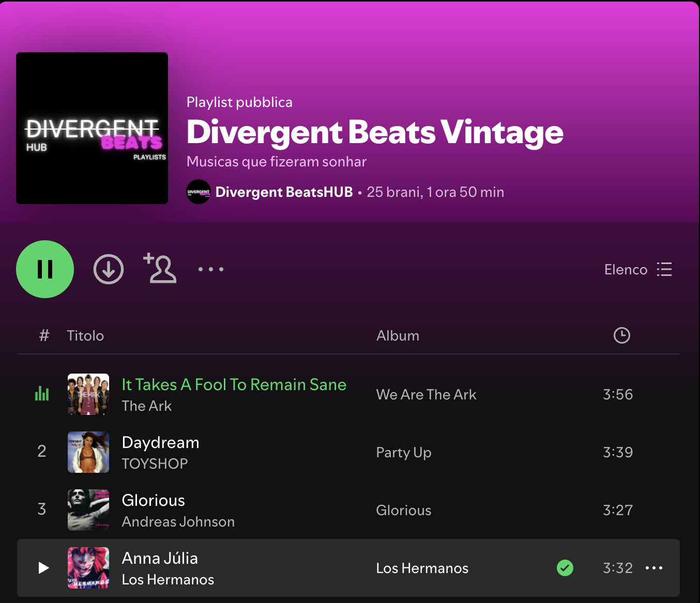The image size is (700, 603).
Task: Select the Glorious track by Andreas Johnson
Action: click(153, 500)
